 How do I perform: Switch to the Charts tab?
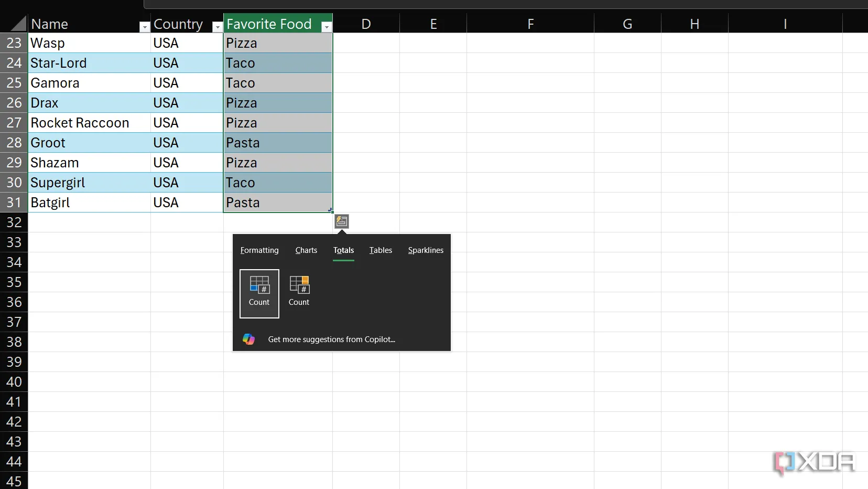point(306,250)
